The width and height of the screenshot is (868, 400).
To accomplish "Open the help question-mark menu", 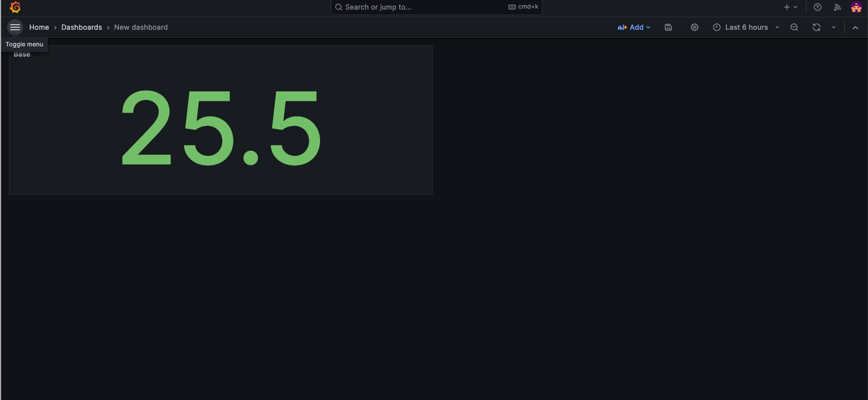I will (818, 7).
